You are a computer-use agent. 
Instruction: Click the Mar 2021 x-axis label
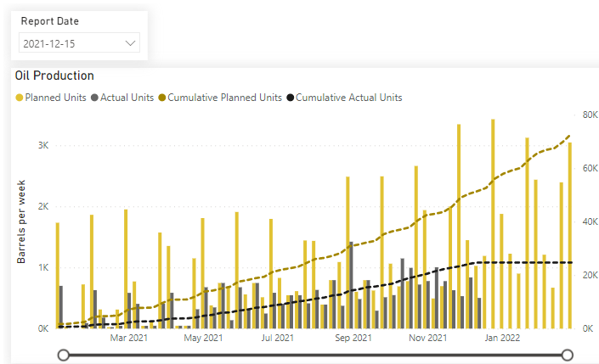pos(129,338)
